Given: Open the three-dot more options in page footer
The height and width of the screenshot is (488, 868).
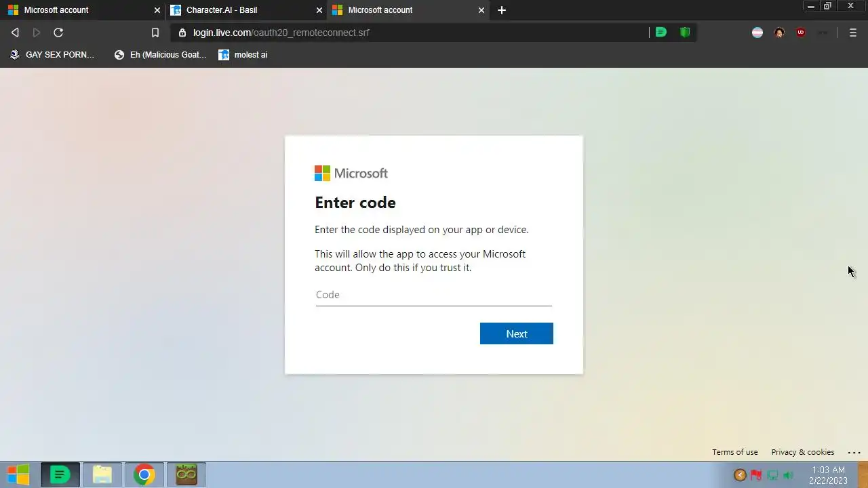Looking at the screenshot, I should (x=854, y=452).
